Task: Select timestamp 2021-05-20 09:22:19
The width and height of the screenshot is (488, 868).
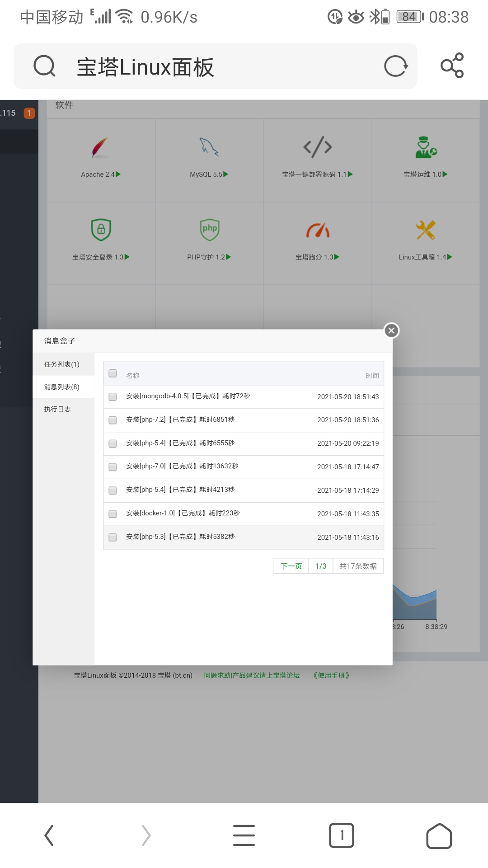Action: point(348,443)
